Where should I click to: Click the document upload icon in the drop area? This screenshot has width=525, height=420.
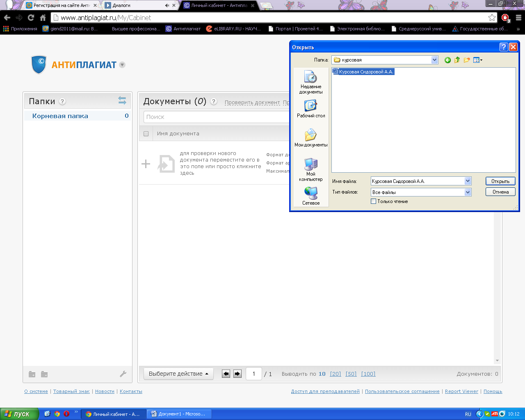166,164
